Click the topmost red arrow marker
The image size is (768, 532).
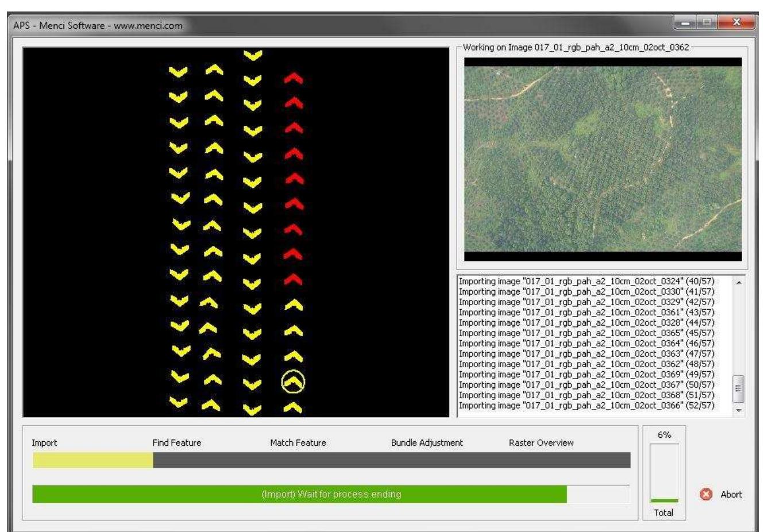294,78
